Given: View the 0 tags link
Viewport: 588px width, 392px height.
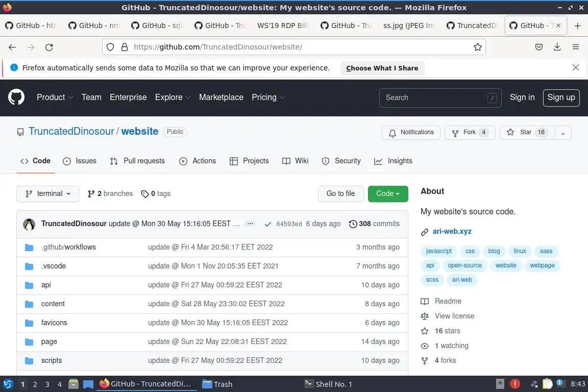Looking at the screenshot, I should 156,193.
